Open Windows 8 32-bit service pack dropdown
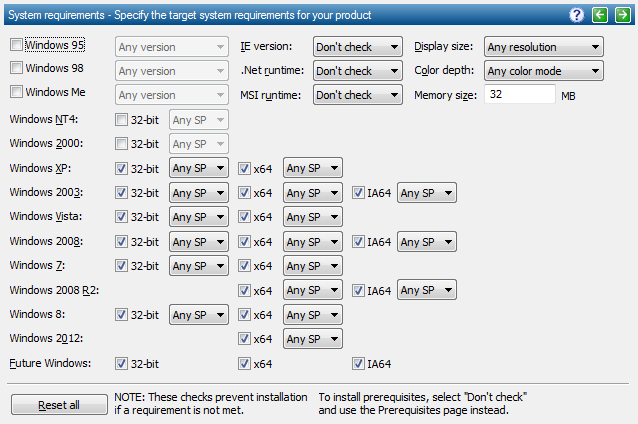 click(199, 315)
